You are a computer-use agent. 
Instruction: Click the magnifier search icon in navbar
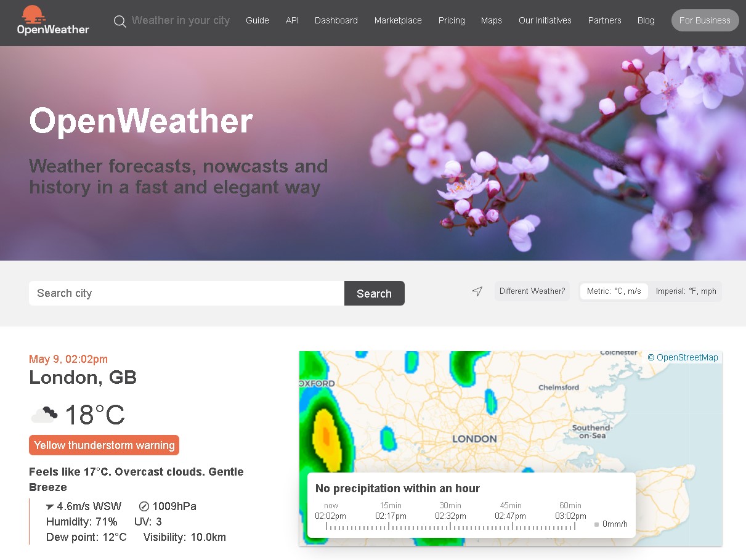[120, 22]
